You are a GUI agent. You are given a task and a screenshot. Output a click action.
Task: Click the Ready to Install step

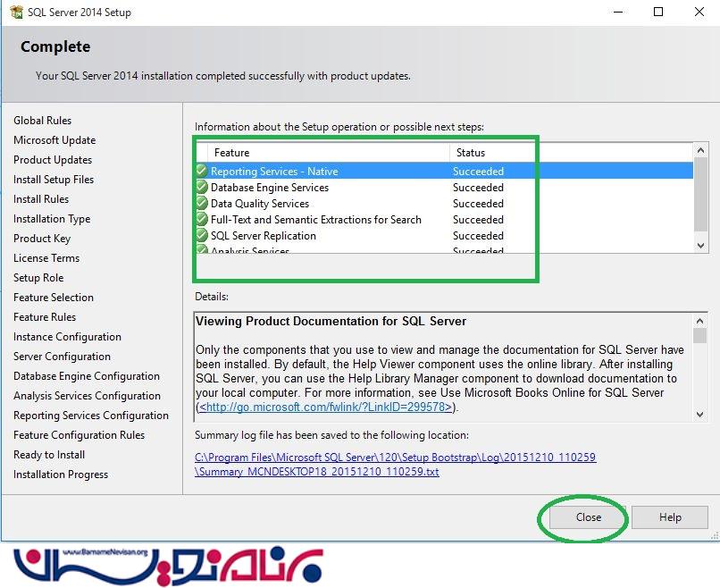click(49, 455)
